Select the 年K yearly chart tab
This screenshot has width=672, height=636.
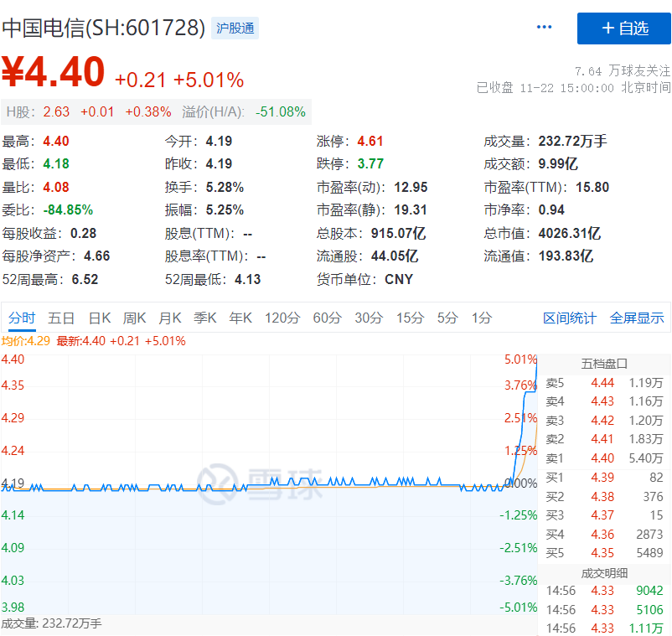tap(240, 318)
